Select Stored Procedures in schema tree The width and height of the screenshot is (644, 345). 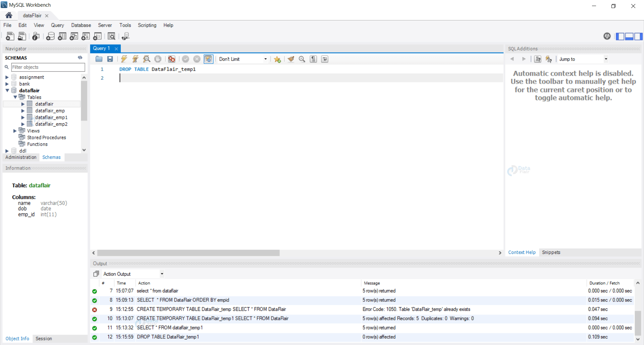click(47, 137)
